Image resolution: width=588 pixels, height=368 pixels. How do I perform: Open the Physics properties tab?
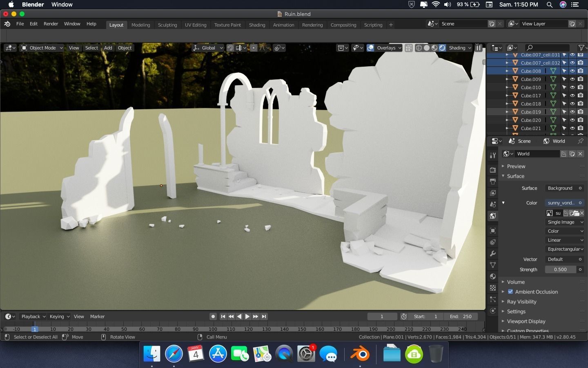tap(493, 311)
